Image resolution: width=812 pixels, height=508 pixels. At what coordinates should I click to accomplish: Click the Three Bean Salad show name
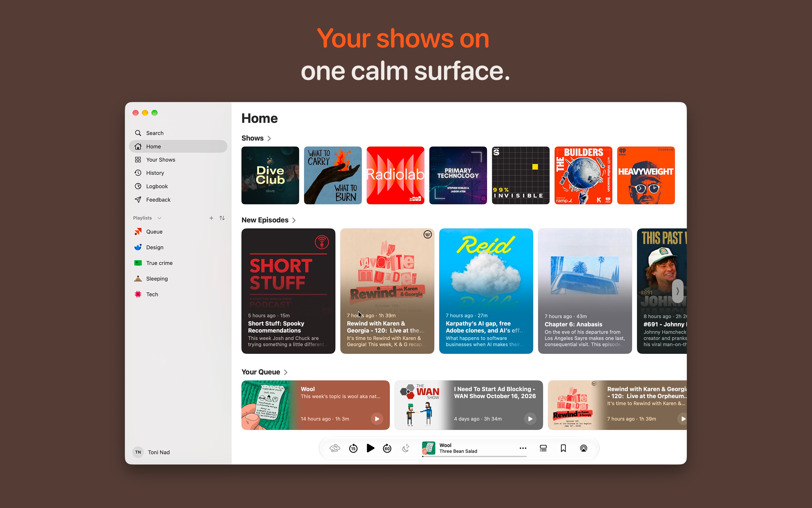[x=458, y=451]
